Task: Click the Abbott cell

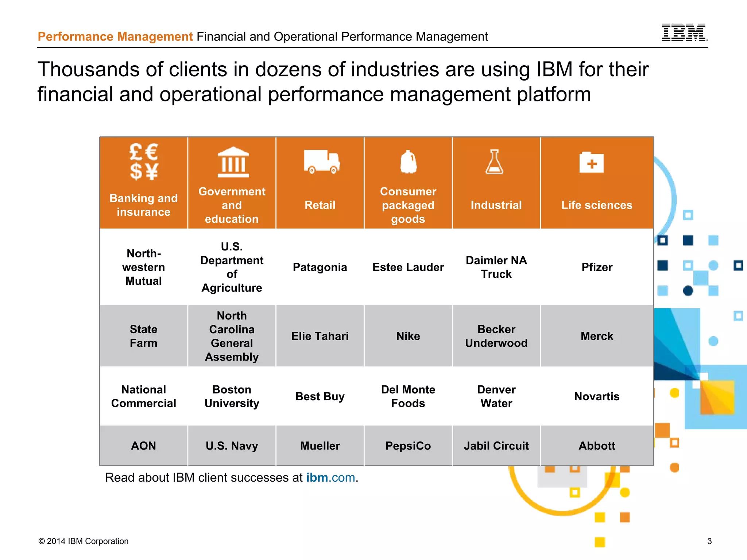Action: click(x=597, y=446)
